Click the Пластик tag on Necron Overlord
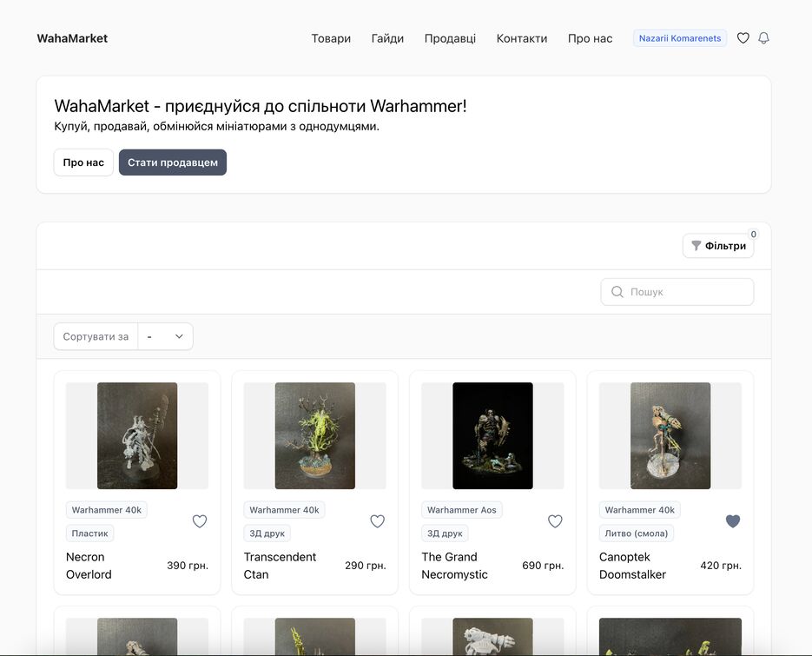 click(x=89, y=533)
